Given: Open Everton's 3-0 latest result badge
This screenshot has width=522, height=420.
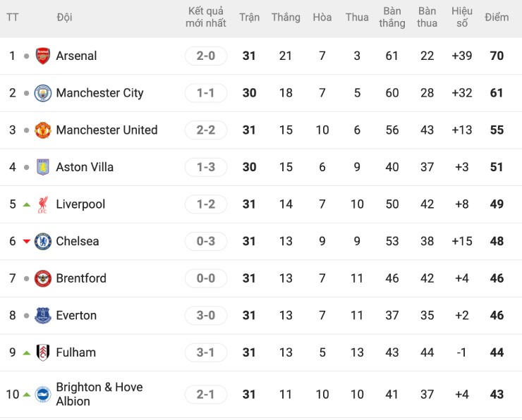Looking at the screenshot, I should [206, 316].
